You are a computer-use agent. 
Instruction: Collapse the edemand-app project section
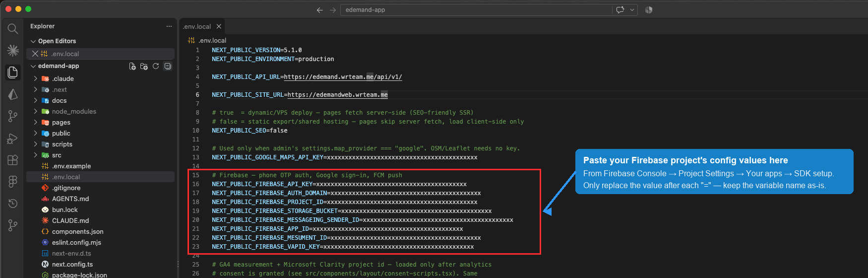(x=33, y=66)
